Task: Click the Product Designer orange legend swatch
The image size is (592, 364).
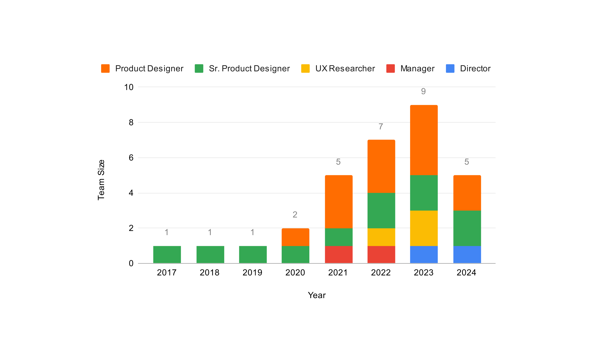Action: click(105, 68)
